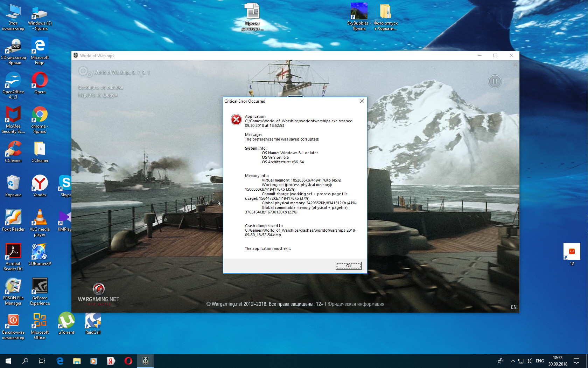Open the first CCleaner shortcut icon
Screen dimensions: 588x368
click(13, 152)
